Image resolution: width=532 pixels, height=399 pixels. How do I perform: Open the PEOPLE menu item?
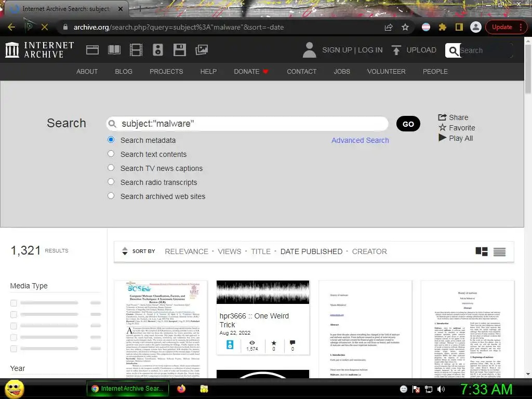435,72
